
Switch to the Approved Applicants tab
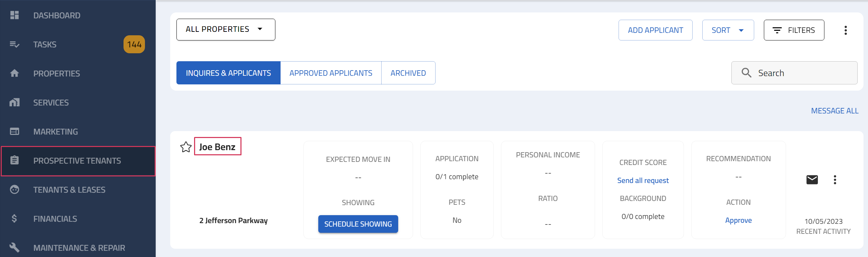pyautogui.click(x=330, y=73)
